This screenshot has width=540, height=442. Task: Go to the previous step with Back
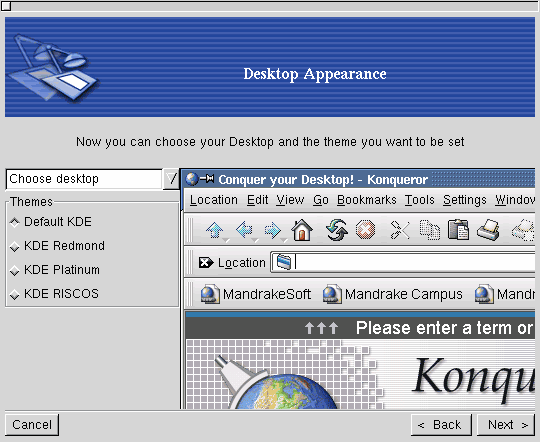(441, 425)
